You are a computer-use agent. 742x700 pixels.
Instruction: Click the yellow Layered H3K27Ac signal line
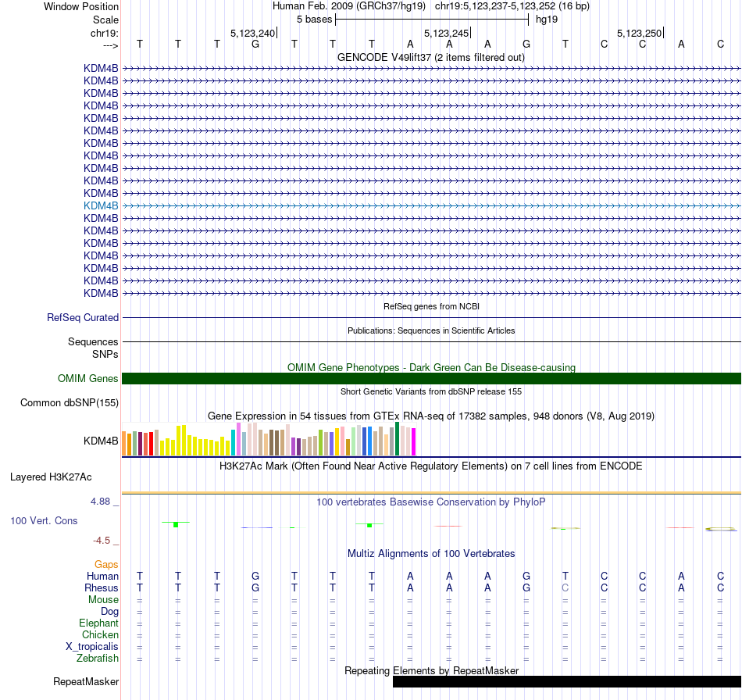click(x=432, y=493)
